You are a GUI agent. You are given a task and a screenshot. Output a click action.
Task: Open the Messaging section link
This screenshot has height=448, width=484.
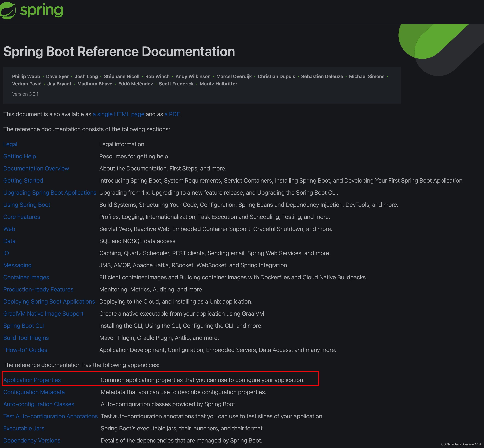(x=17, y=265)
